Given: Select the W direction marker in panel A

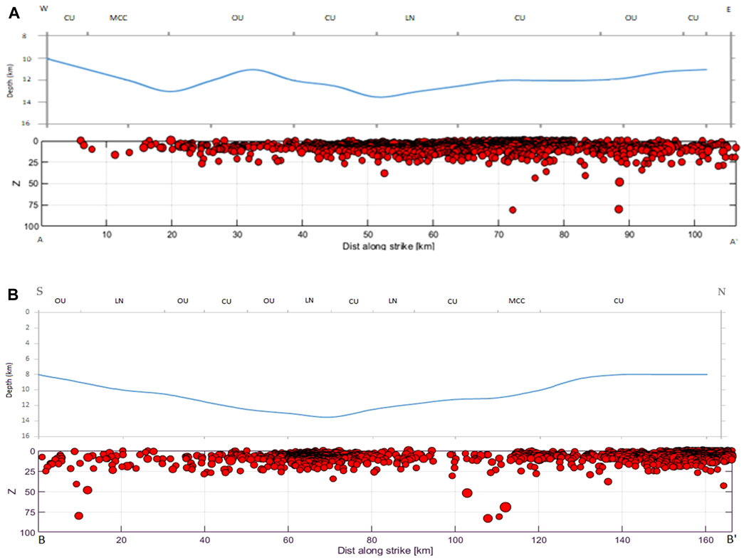Looking at the screenshot, I should pyautogui.click(x=43, y=9).
